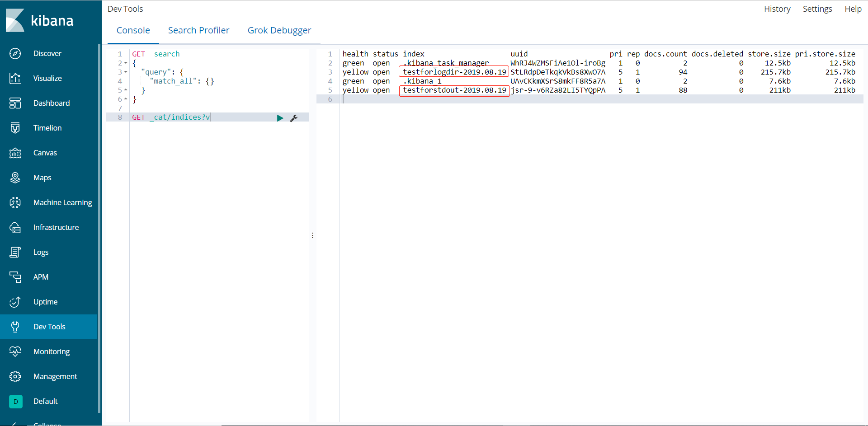Collapse the code fold at line 2

click(126, 63)
